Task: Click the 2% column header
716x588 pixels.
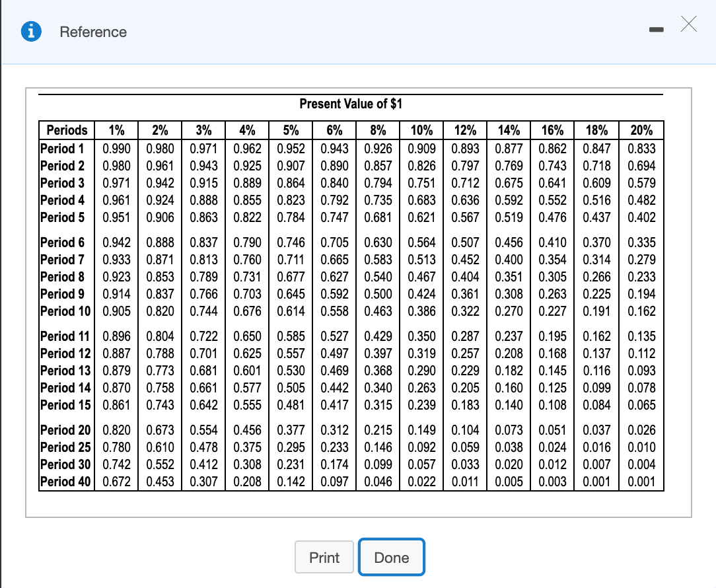Action: 160,130
